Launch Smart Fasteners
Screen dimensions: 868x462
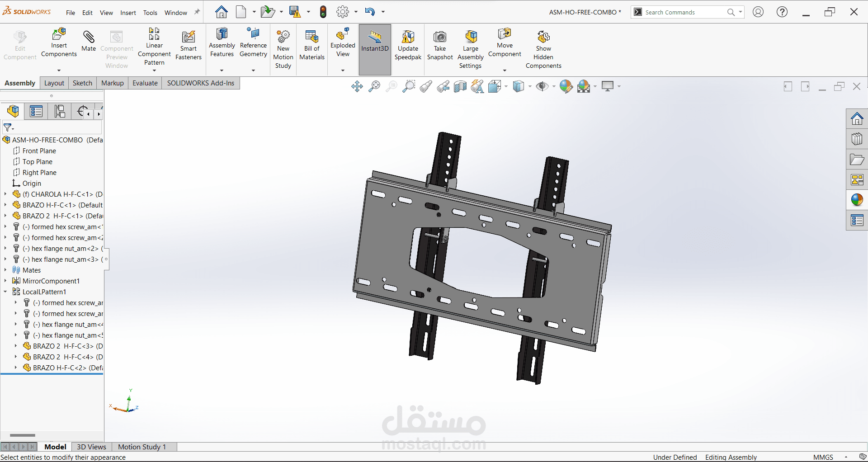189,45
